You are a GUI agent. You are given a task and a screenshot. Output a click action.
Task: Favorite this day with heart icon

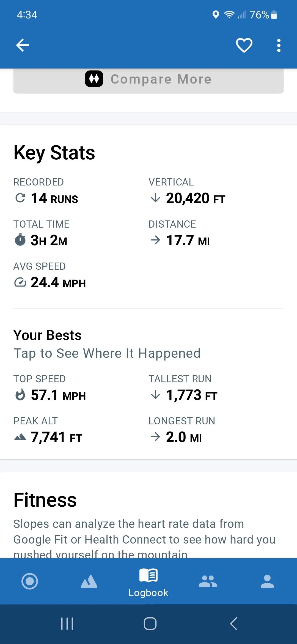pyautogui.click(x=244, y=45)
